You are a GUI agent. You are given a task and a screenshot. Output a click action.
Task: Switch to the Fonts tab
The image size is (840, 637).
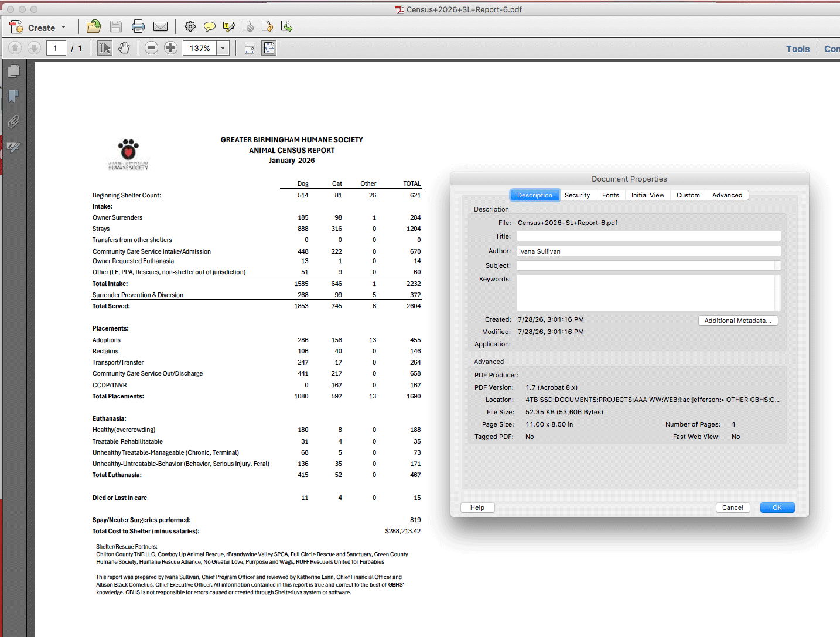610,195
